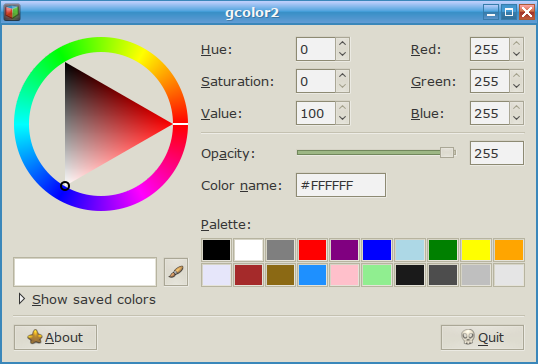Click into the Saturation value field
Screen dimensions: 538x364
[316, 81]
